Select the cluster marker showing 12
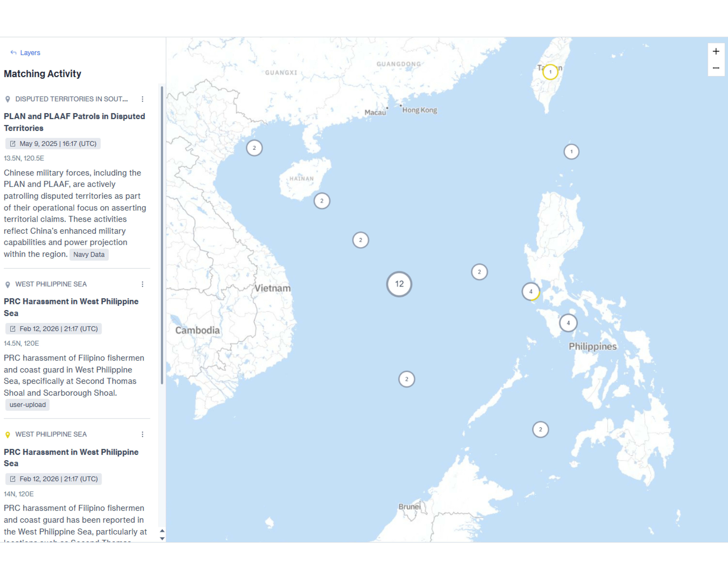 [x=399, y=284]
